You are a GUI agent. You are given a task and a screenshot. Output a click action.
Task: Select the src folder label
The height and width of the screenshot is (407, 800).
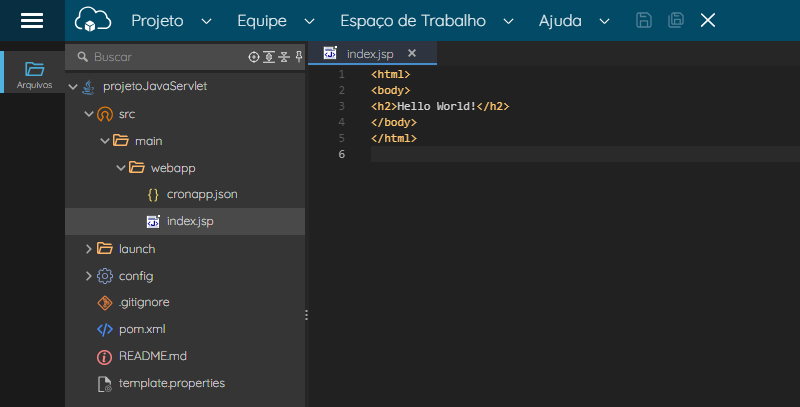[x=127, y=114]
